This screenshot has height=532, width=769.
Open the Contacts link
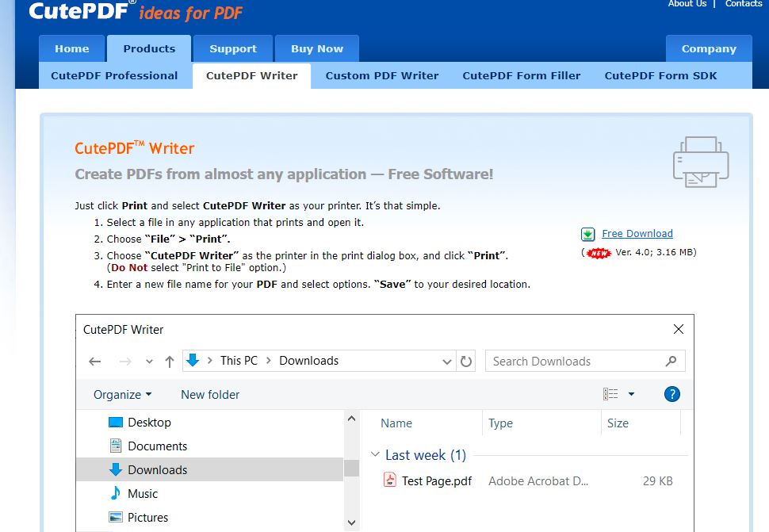coord(744,3)
